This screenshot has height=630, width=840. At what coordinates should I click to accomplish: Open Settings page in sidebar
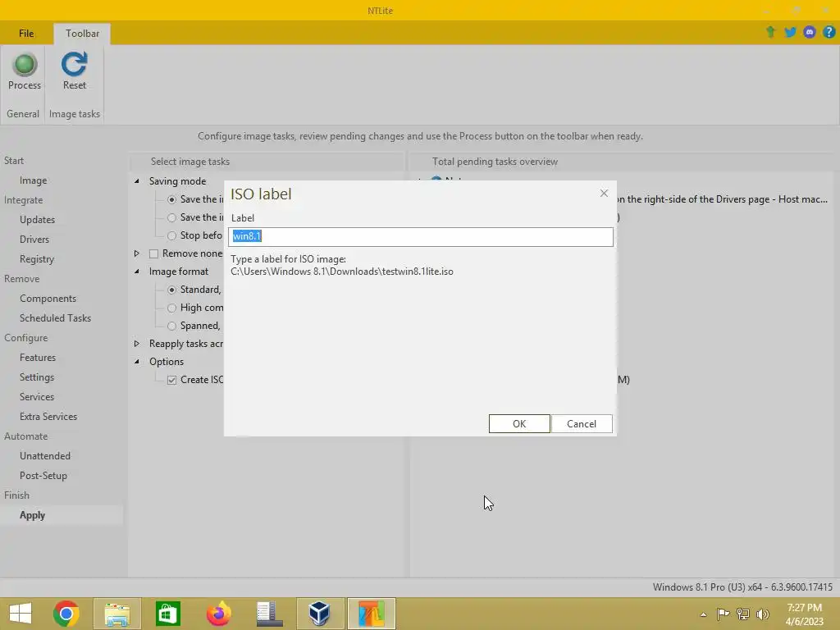pos(36,377)
